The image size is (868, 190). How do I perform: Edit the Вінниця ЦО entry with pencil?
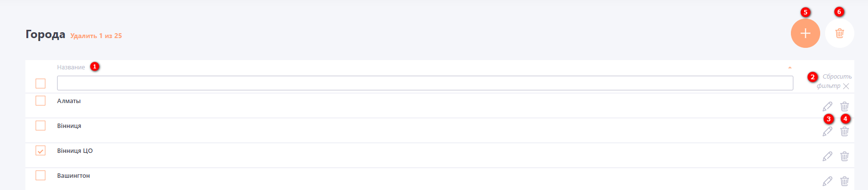828,156
